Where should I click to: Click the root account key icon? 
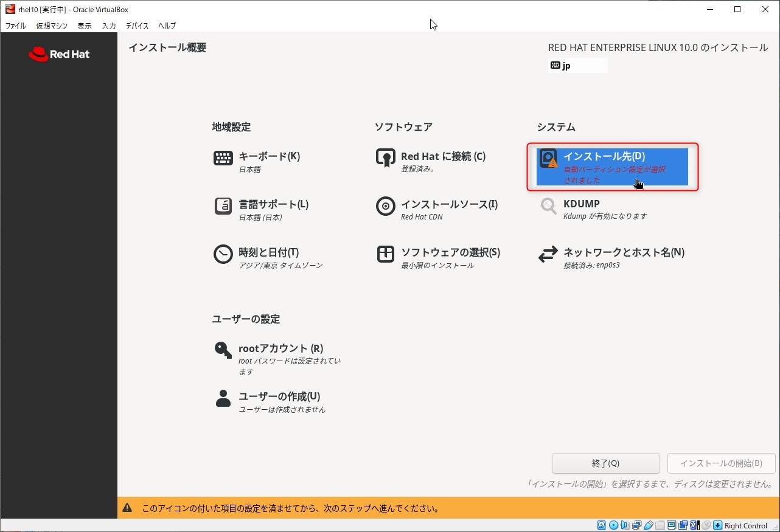click(x=223, y=350)
